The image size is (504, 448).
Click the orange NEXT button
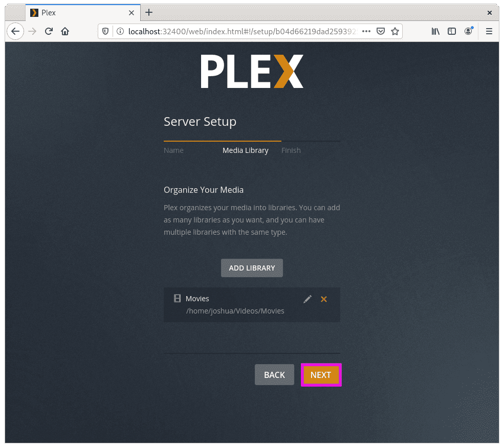point(321,375)
